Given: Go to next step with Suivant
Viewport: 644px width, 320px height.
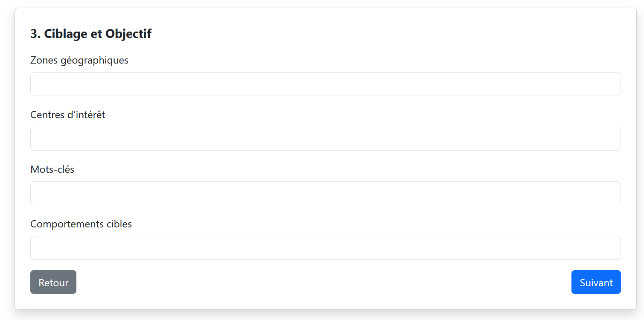Looking at the screenshot, I should [x=596, y=282].
